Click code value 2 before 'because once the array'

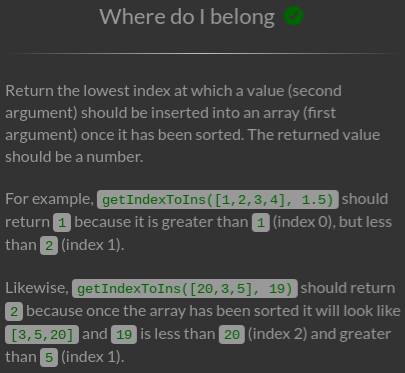click(x=14, y=312)
